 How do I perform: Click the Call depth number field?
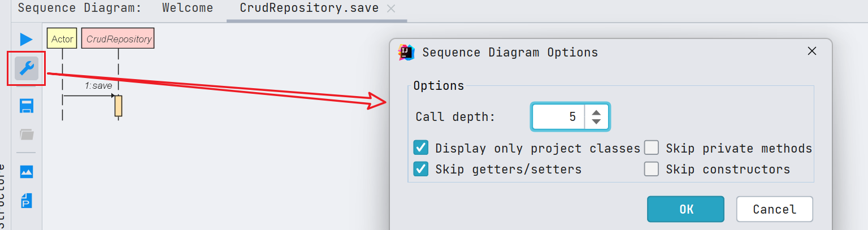pyautogui.click(x=558, y=117)
